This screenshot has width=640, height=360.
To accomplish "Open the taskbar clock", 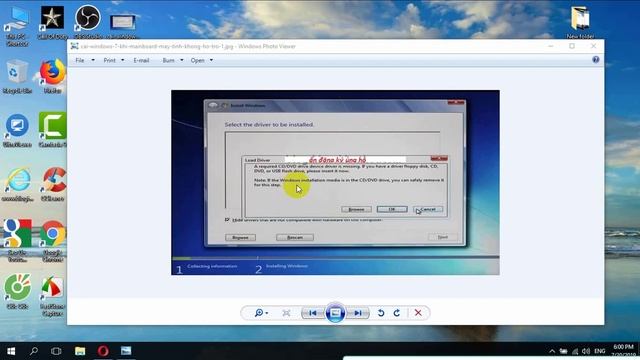I will tap(623, 351).
